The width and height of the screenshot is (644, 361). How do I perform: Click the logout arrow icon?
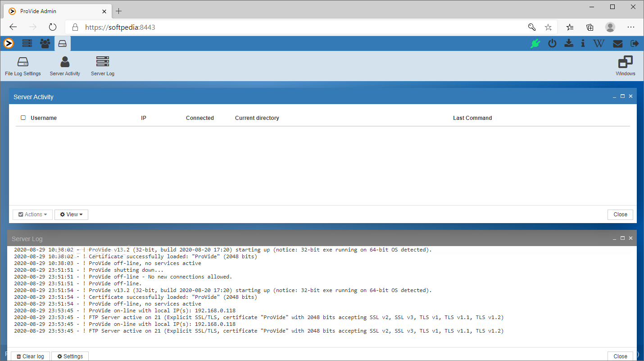point(635,43)
